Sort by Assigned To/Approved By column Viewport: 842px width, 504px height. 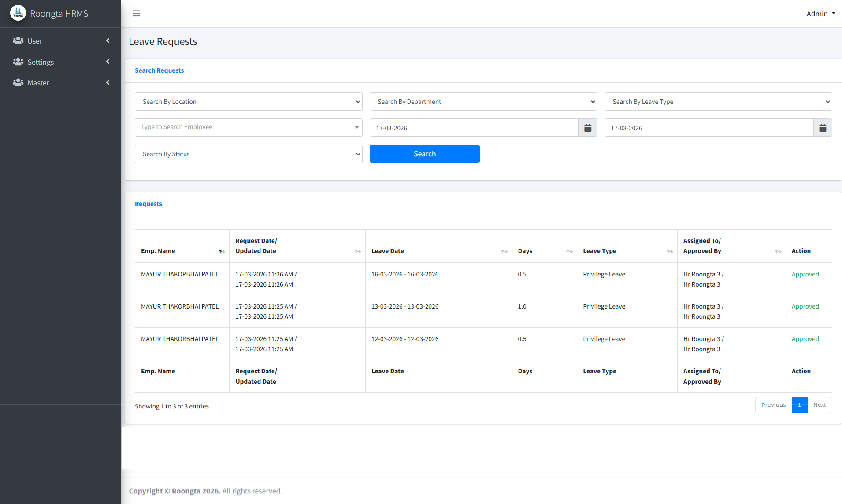[x=778, y=251]
